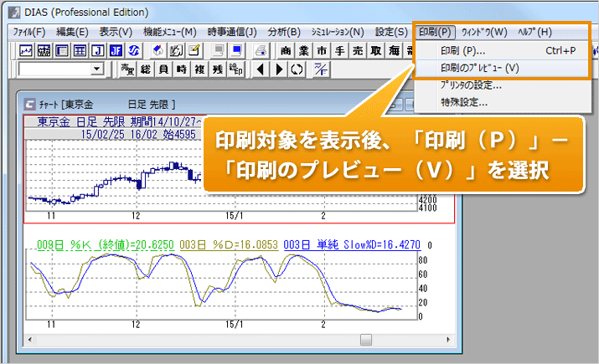Click the printer icon in toolbar

click(x=261, y=50)
